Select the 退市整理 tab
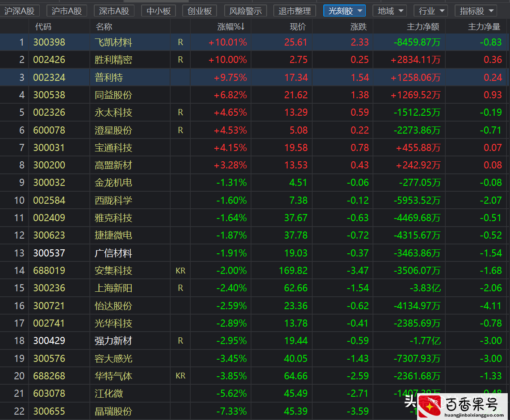 [x=295, y=11]
